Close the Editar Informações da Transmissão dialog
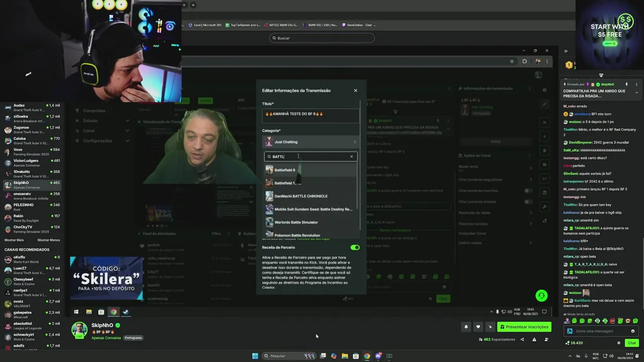Viewport: 644px width, 362px height. tap(356, 90)
